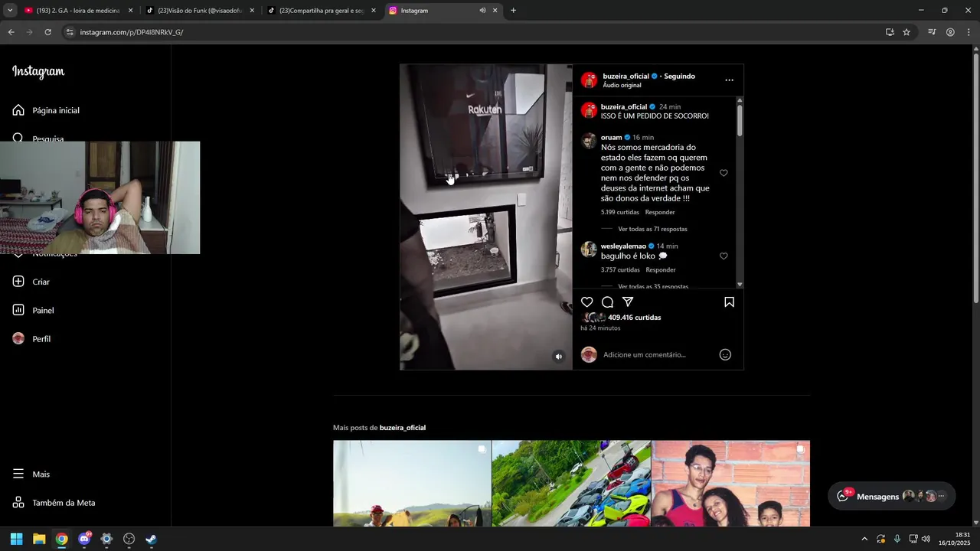Image resolution: width=980 pixels, height=551 pixels.
Task: Bookmark this page with star icon
Action: pos(906,32)
